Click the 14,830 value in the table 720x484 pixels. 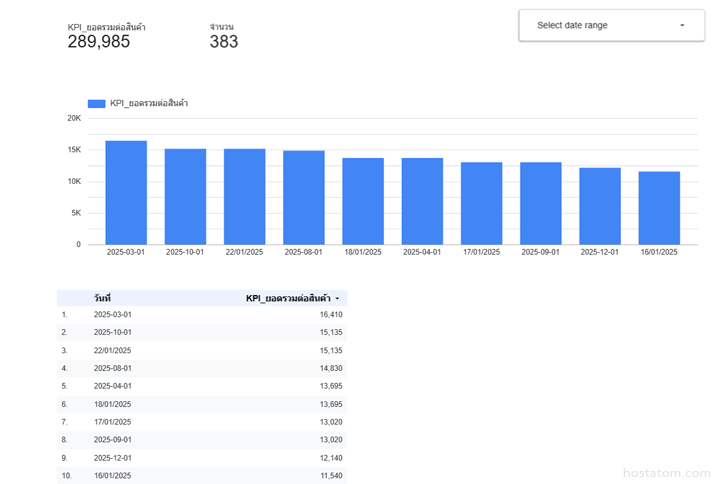point(330,368)
